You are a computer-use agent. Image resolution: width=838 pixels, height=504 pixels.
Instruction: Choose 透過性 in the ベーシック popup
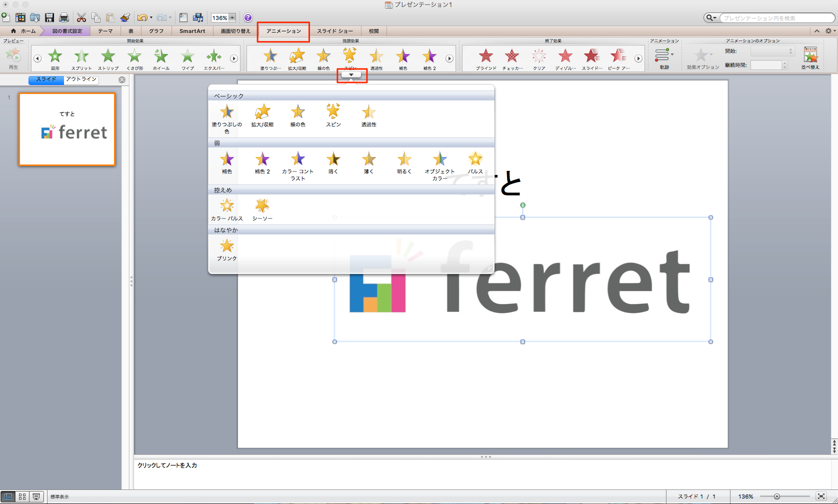tap(369, 115)
